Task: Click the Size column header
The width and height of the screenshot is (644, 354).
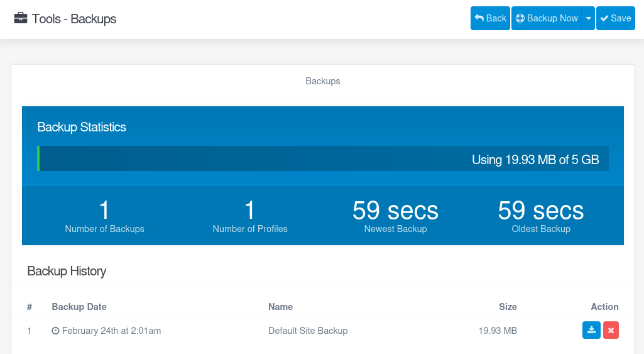Action: 508,307
